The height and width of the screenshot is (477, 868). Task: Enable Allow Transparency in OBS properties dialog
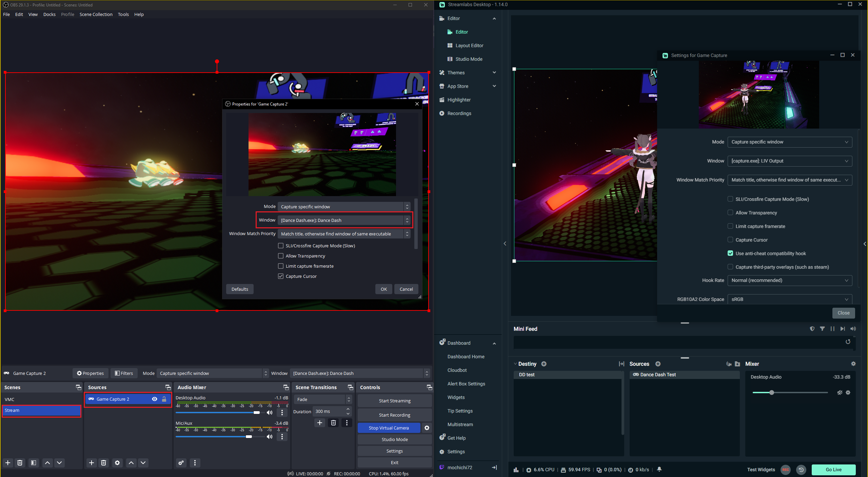(x=281, y=256)
